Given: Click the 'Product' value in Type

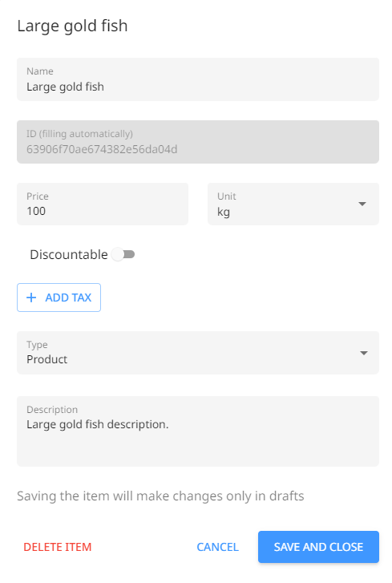Looking at the screenshot, I should point(46,359).
